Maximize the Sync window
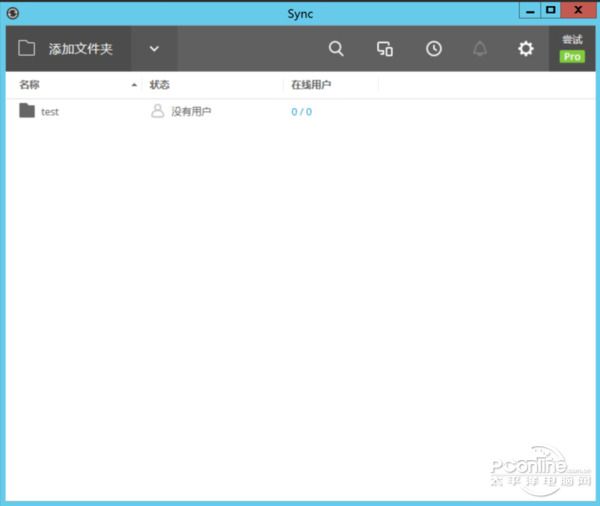This screenshot has height=506, width=600. [551, 10]
